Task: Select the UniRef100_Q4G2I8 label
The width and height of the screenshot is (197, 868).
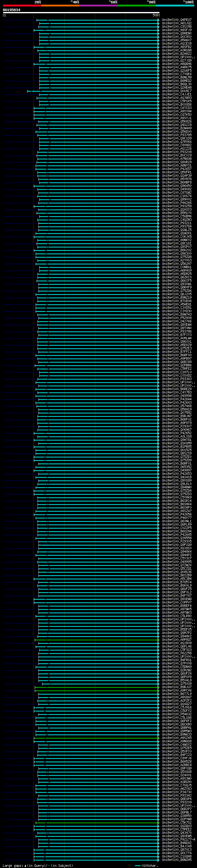Action: [x=177, y=125]
